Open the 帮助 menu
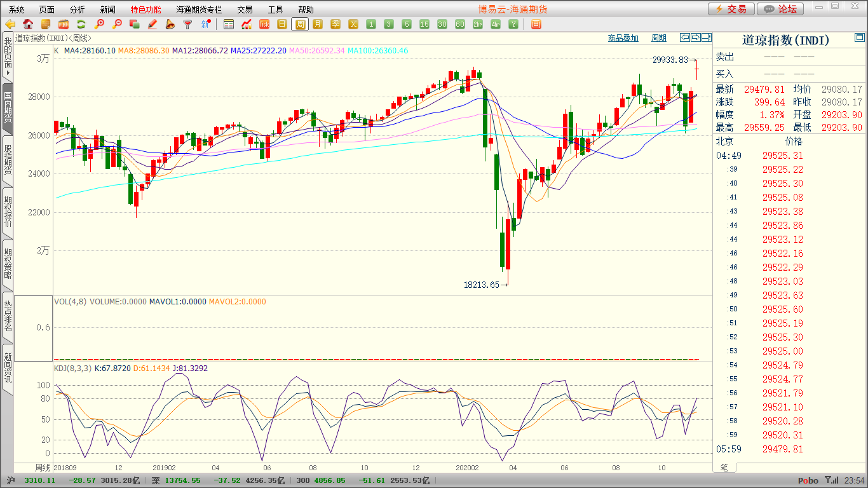The width and height of the screenshot is (868, 488). point(306,10)
